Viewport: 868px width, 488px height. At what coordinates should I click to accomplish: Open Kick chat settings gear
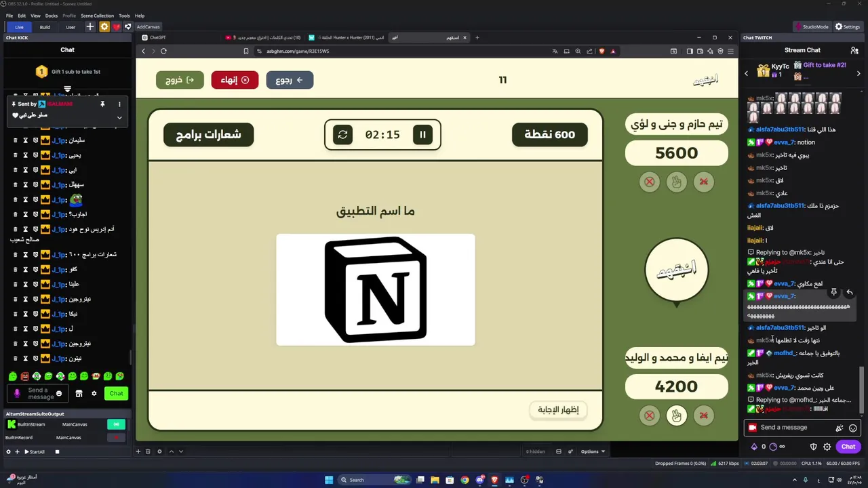coord(94,394)
